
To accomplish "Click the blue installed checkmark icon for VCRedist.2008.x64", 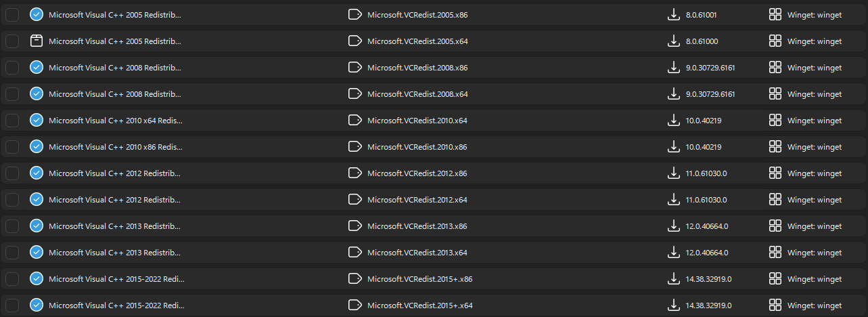I will pos(37,94).
